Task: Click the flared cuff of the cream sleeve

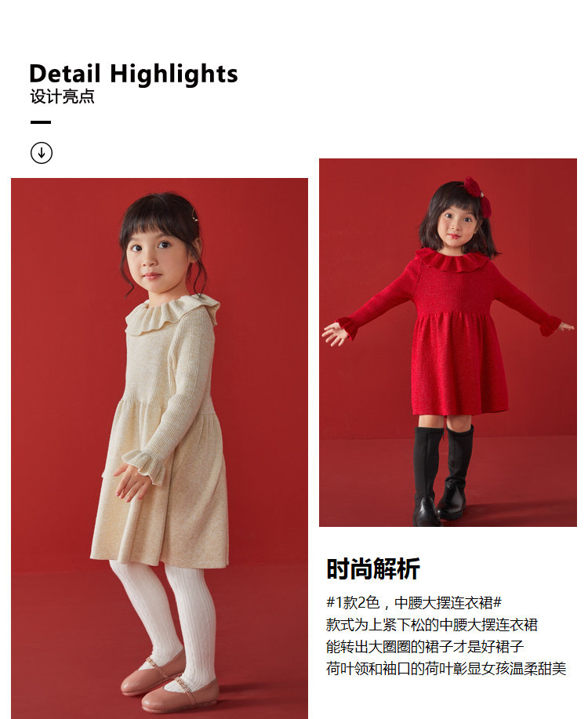Action: [x=146, y=464]
